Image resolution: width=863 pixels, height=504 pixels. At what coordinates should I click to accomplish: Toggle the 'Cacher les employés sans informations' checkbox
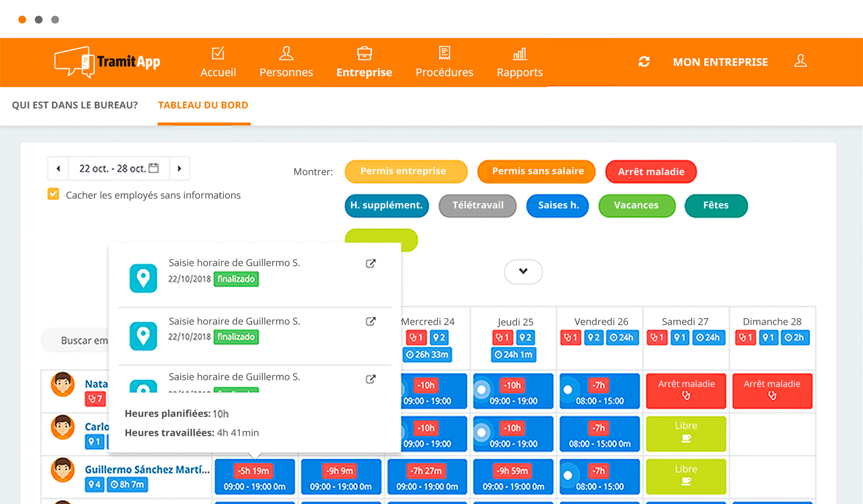point(54,194)
